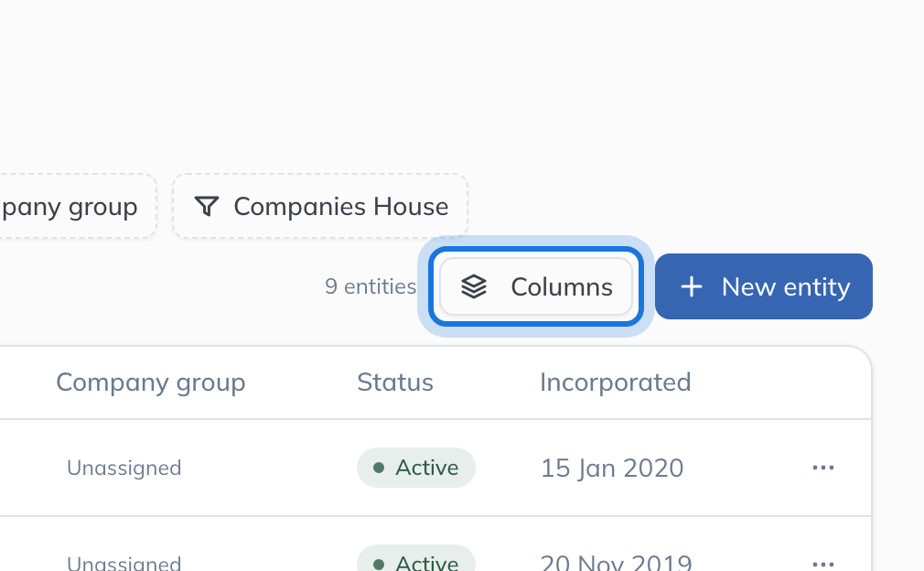
Task: Open row actions for 20 Nov 2019 entity
Action: [823, 564]
